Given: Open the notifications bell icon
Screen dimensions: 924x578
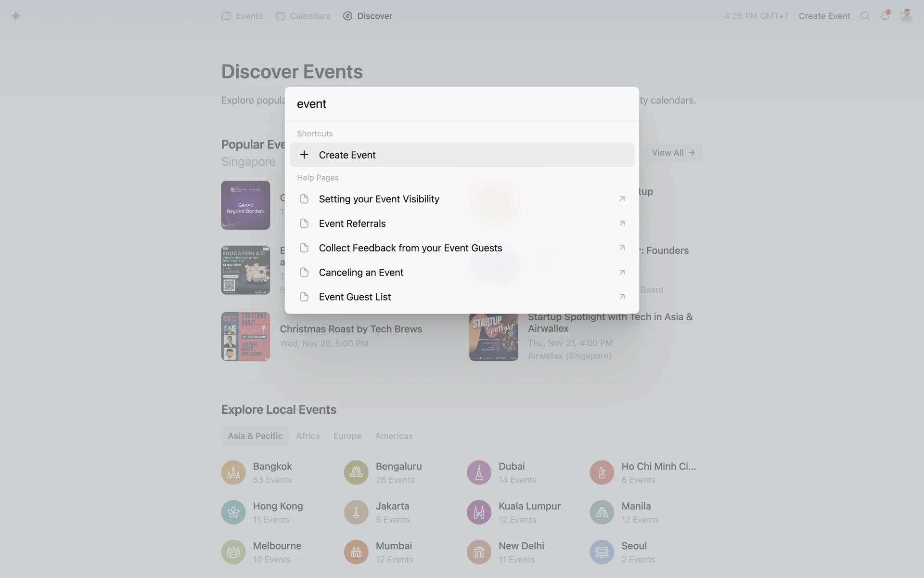Looking at the screenshot, I should pos(885,16).
